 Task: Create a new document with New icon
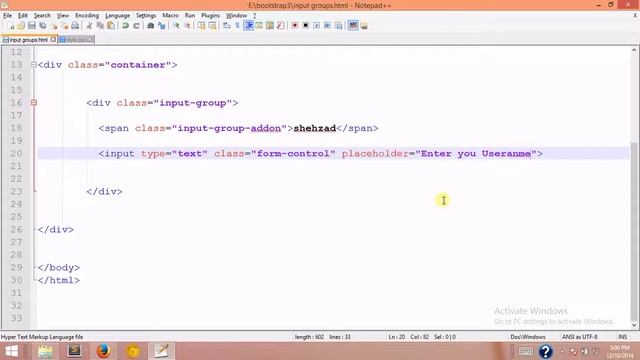[11, 26]
